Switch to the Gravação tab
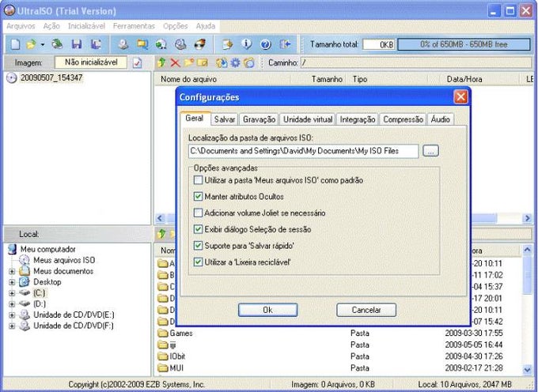The width and height of the screenshot is (538, 392). [x=259, y=119]
